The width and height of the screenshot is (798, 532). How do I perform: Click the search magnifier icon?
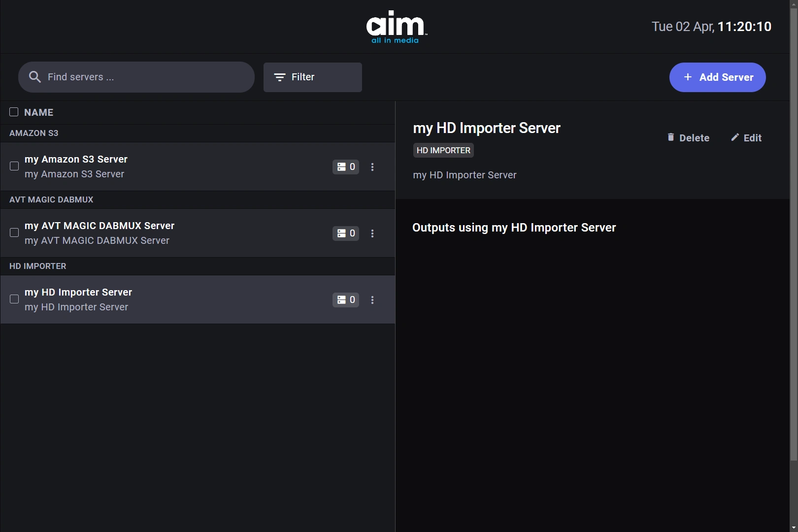(34, 77)
